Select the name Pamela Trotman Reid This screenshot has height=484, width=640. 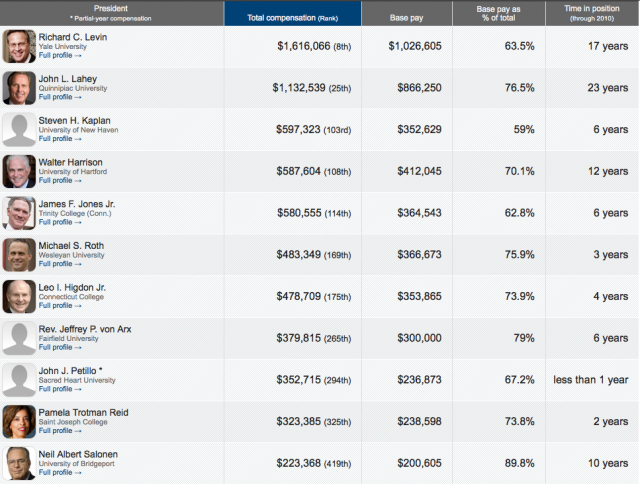84,413
